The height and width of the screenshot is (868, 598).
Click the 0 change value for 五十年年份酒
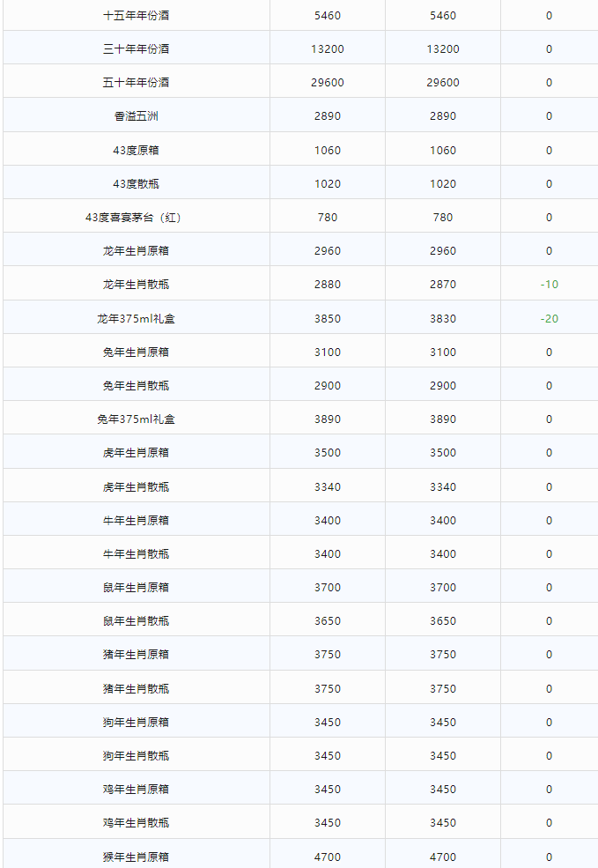[550, 83]
